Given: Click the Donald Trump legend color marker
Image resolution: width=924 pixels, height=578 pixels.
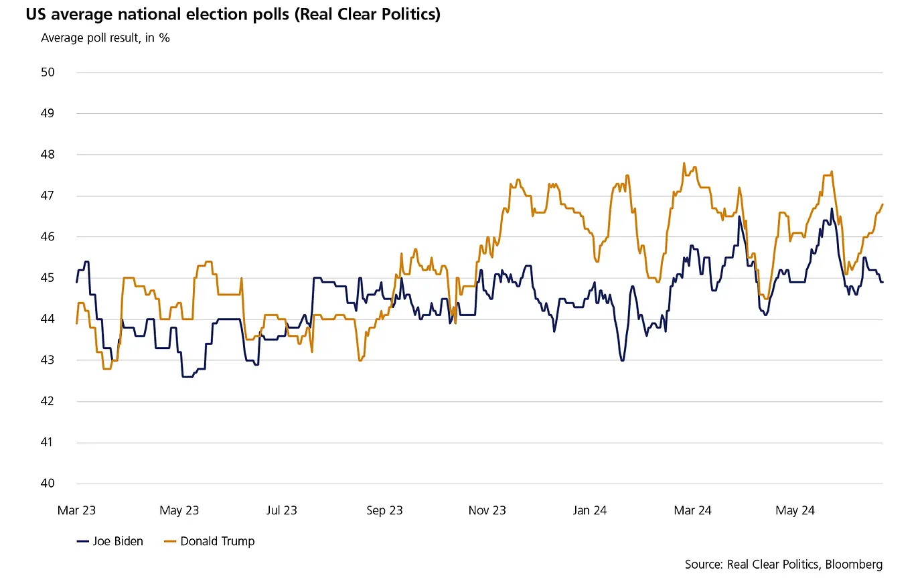Looking at the screenshot, I should click(x=170, y=541).
